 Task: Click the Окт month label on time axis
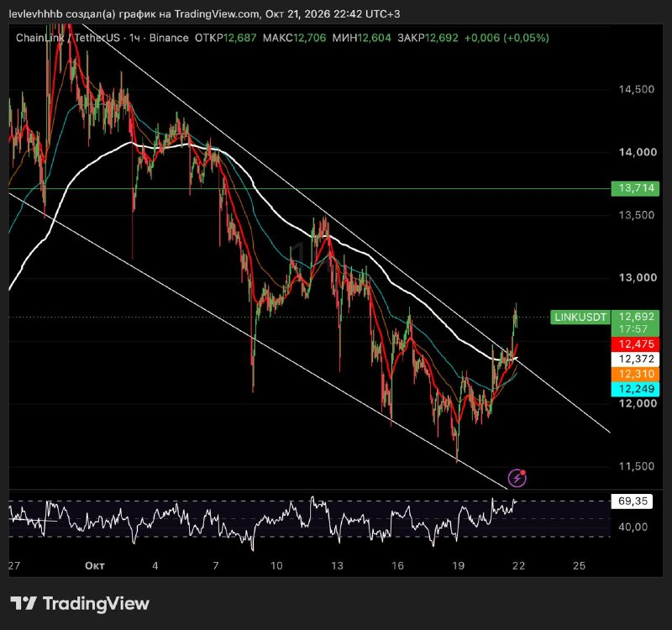pos(95,565)
